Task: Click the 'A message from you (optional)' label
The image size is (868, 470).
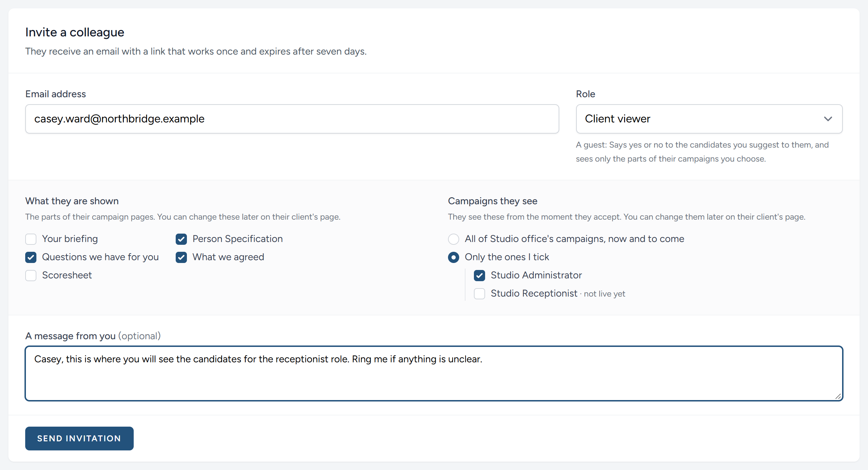Action: click(93, 336)
